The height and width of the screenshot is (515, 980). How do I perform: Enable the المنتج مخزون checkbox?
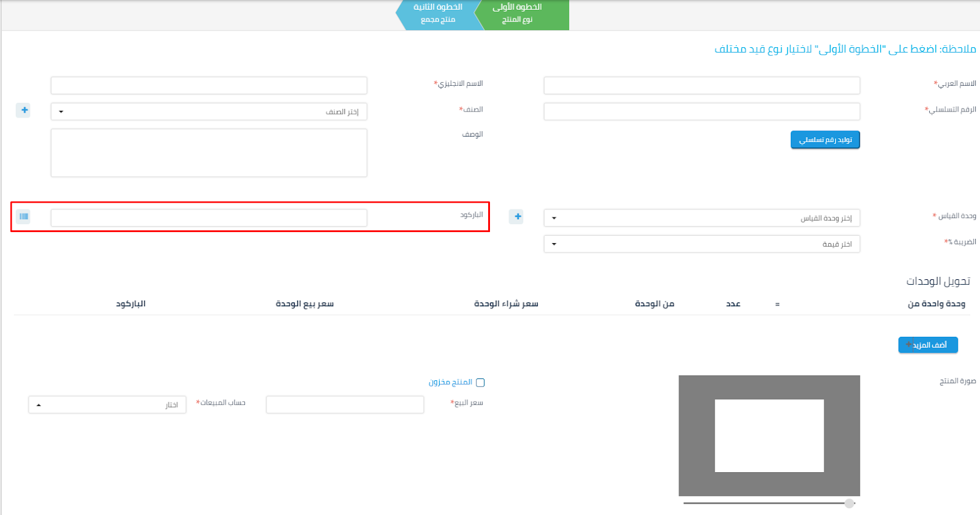point(480,383)
